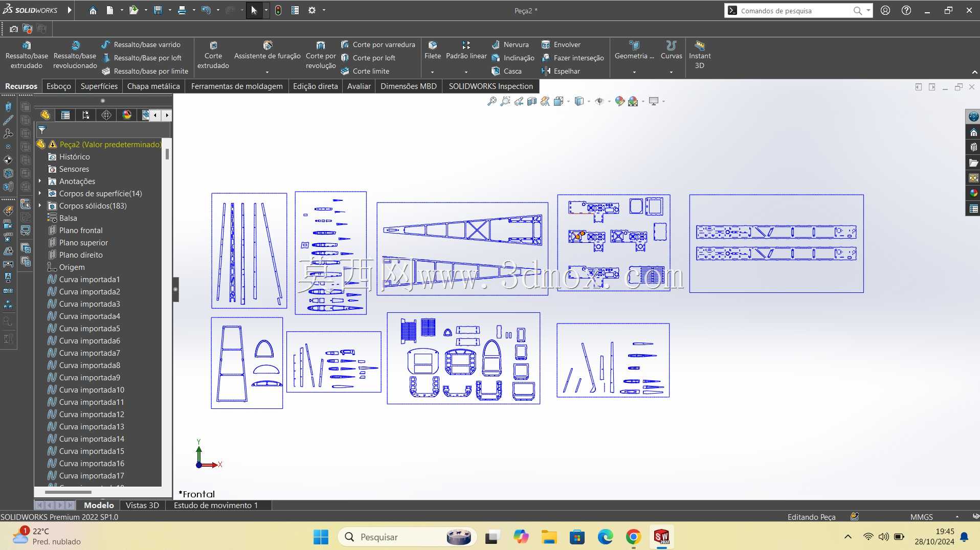Activate Corte extrudado tool
This screenshot has width=980, height=550.
[213, 55]
